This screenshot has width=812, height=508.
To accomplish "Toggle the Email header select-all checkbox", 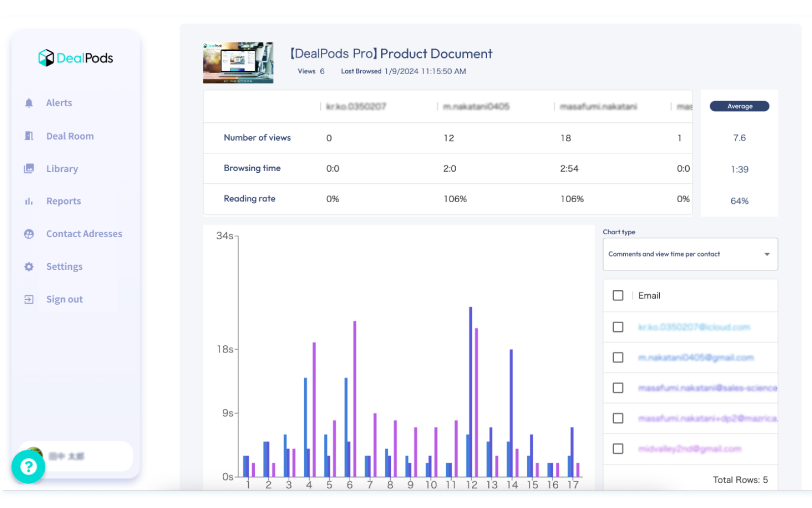I will pos(618,296).
